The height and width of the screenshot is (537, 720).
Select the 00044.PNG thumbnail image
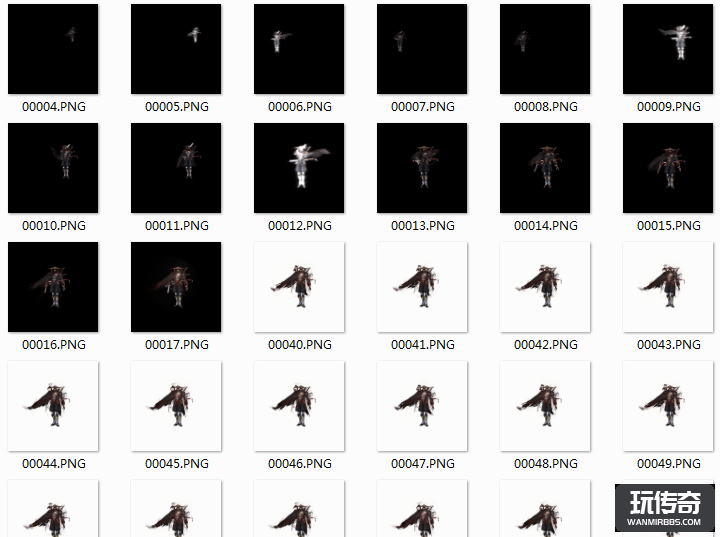coord(53,406)
